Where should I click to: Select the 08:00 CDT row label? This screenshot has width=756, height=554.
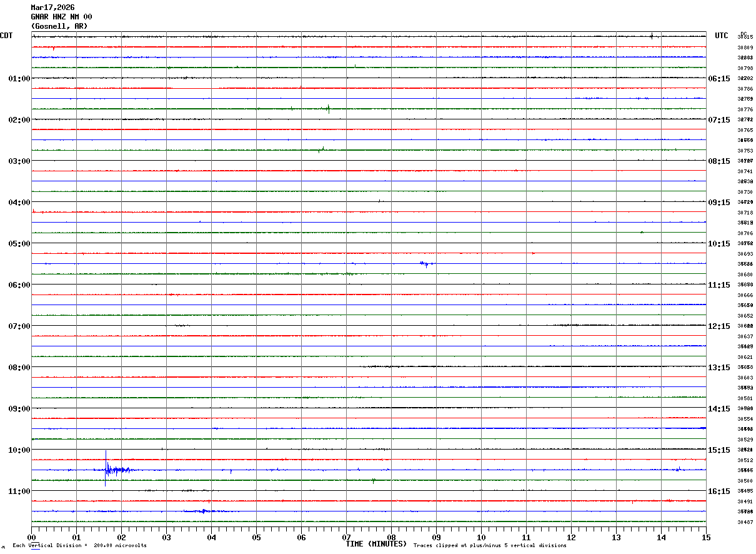pos(19,368)
